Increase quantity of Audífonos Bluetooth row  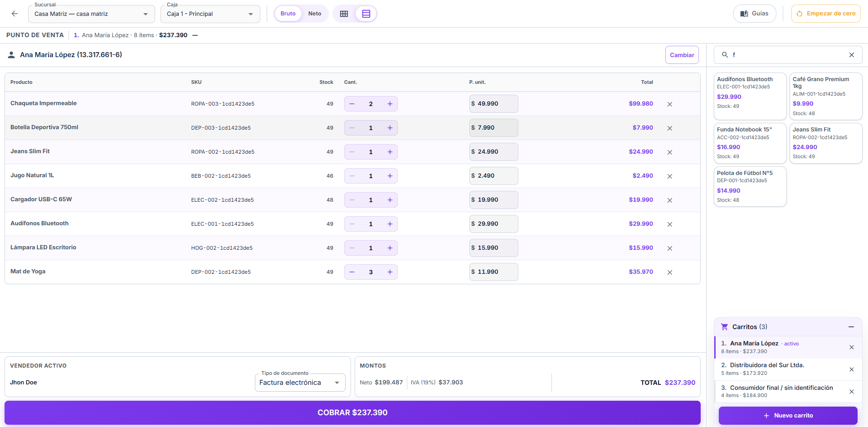tap(390, 224)
